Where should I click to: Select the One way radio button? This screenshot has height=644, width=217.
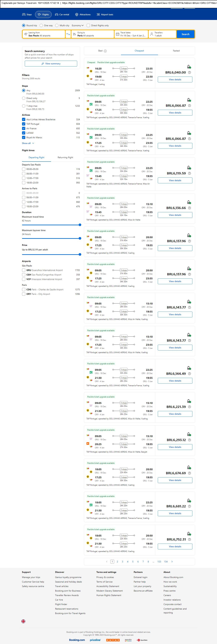point(41,25)
